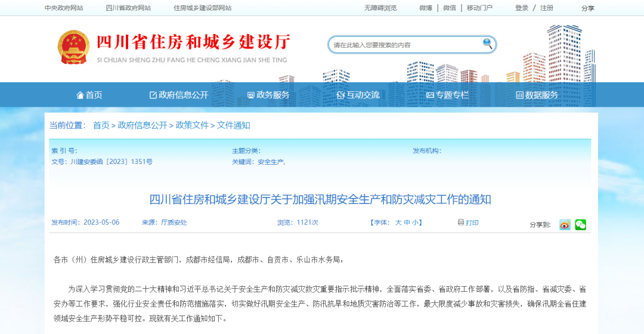Type in the site search box
The width and height of the screenshot is (644, 334).
point(405,45)
